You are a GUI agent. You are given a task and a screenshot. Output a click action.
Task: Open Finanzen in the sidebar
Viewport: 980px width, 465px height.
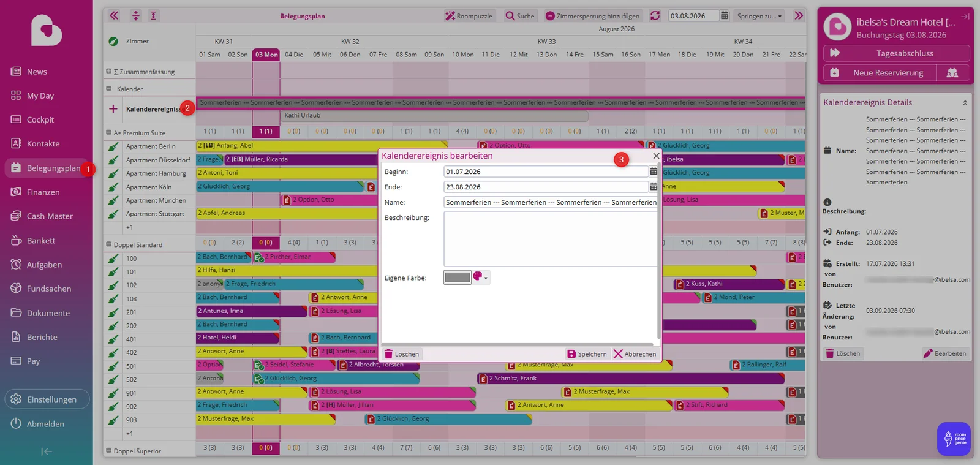coord(43,192)
